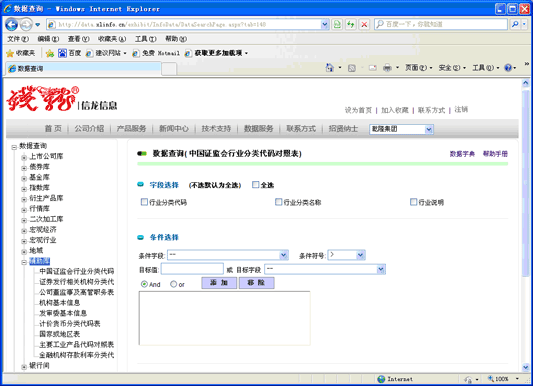Open the 数据字典 link

point(462,154)
